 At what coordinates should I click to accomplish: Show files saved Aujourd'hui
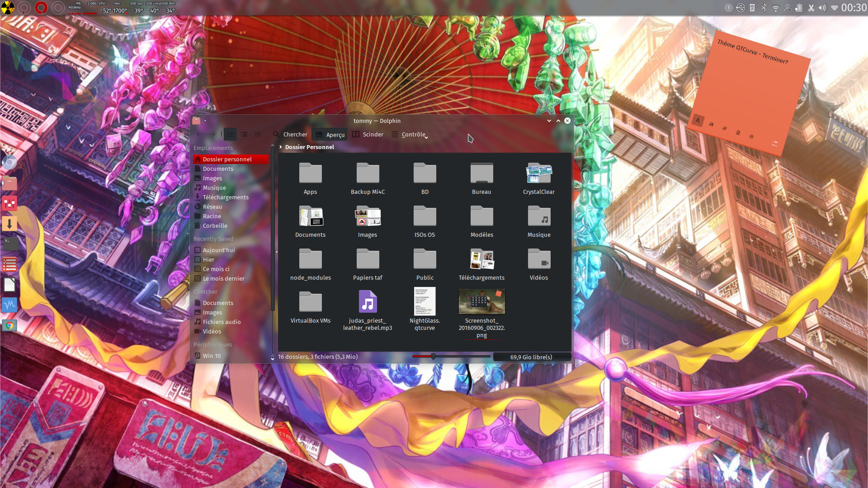pyautogui.click(x=231, y=250)
